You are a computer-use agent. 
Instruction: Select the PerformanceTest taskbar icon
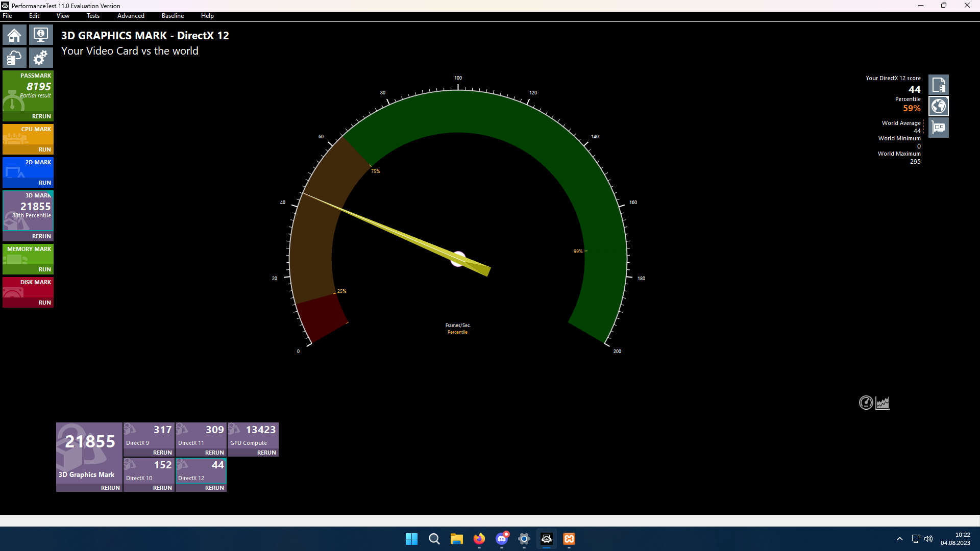547,539
